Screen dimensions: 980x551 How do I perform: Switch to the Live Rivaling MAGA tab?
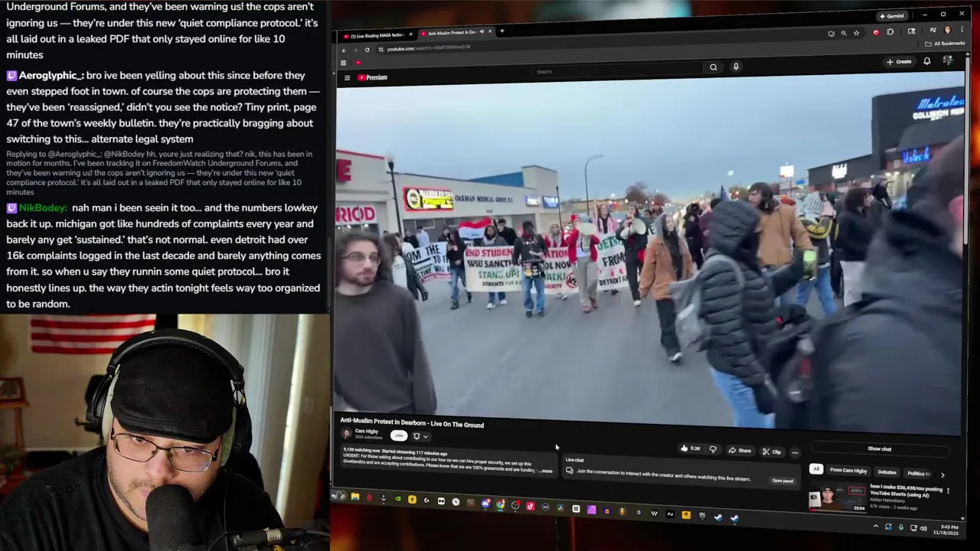376,35
